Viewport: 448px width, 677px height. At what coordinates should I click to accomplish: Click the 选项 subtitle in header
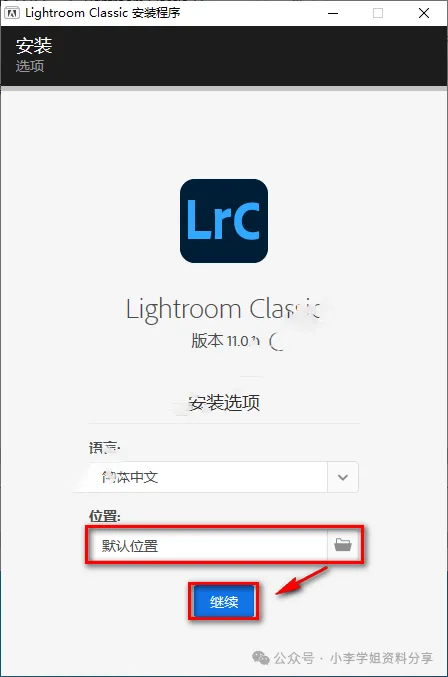(30, 66)
